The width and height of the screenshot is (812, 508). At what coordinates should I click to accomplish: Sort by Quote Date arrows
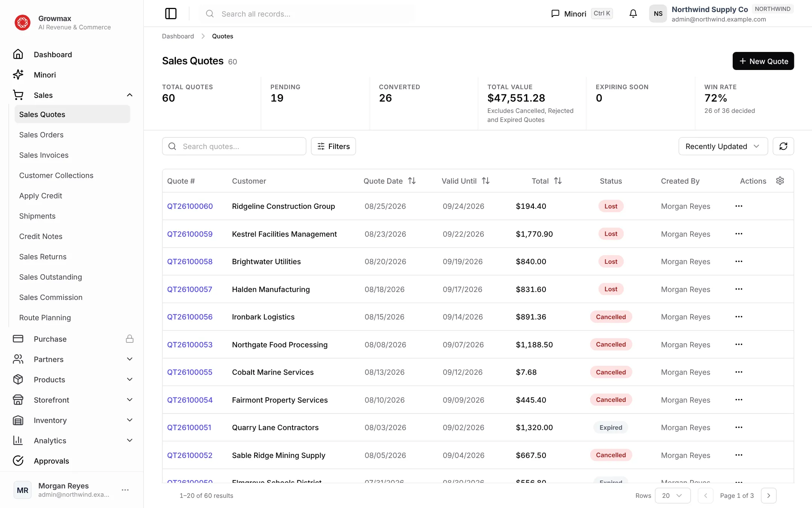click(412, 181)
